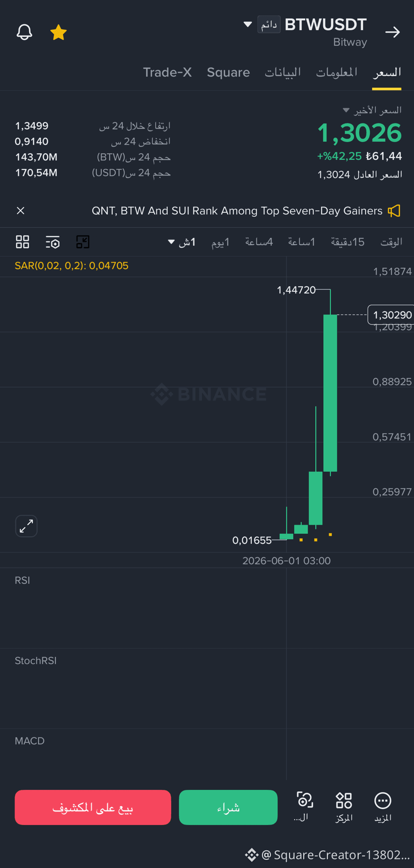Viewport: 414px width, 868px height.
Task: Switch to the Trade-X tab
Action: tap(167, 73)
